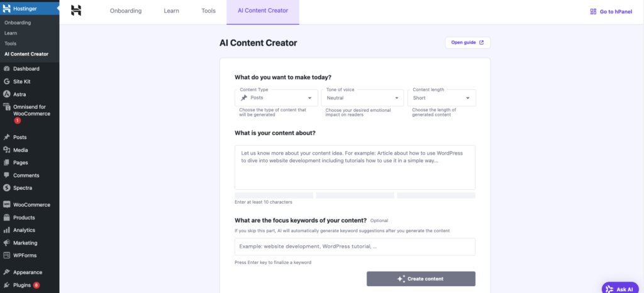Screen dimensions: 644x293
Task: Click the Analytics bar chart icon
Action: (6, 230)
